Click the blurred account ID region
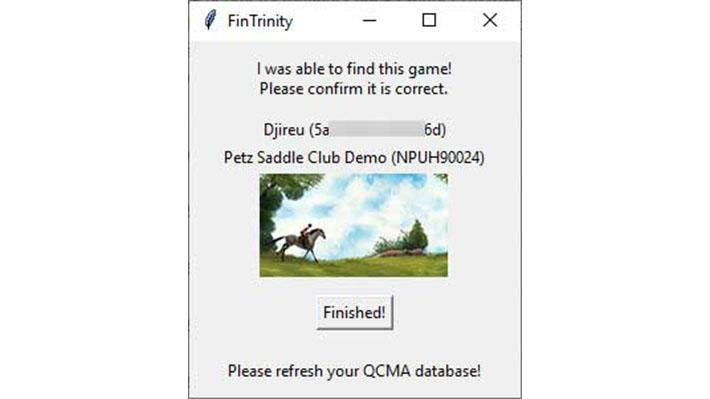The image size is (710, 399). point(377,129)
